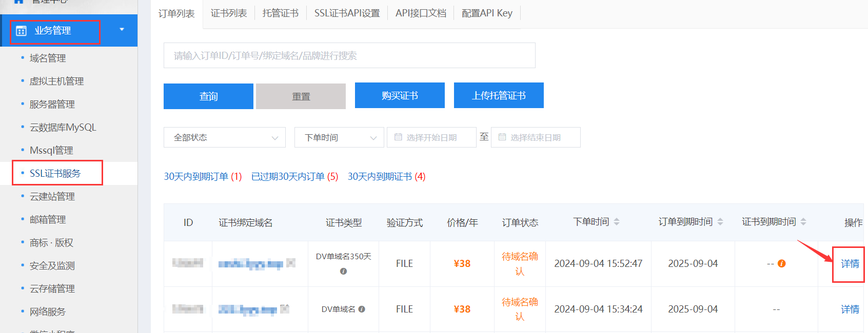This screenshot has width=868, height=333.
Task: Filter by 30天内到期证书 link
Action: [386, 177]
